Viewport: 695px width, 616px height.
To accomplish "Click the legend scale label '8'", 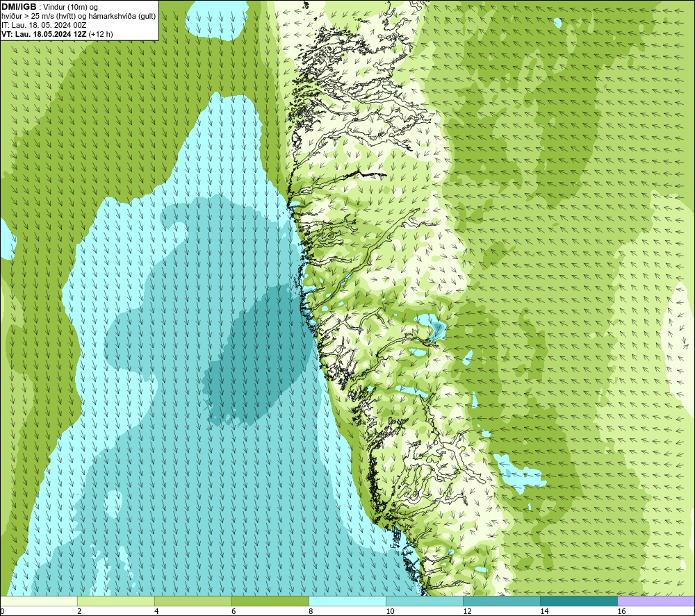I will click(311, 611).
